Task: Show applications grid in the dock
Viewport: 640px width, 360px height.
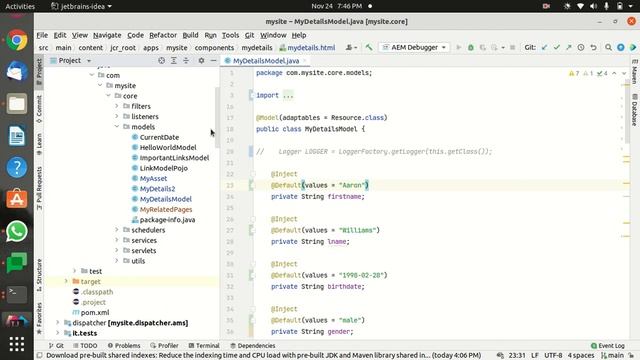Action: [x=17, y=344]
